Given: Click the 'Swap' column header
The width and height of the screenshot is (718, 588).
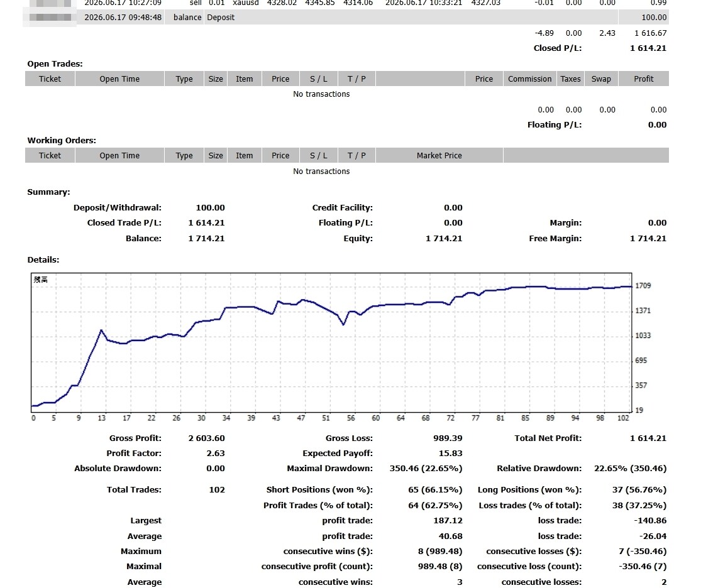Looking at the screenshot, I should [601, 79].
